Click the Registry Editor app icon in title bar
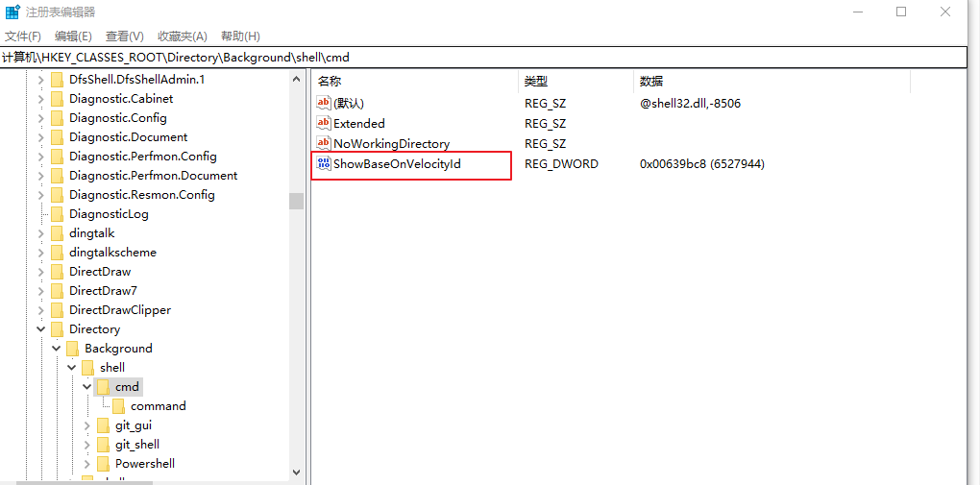The width and height of the screenshot is (980, 485). pos(12,12)
